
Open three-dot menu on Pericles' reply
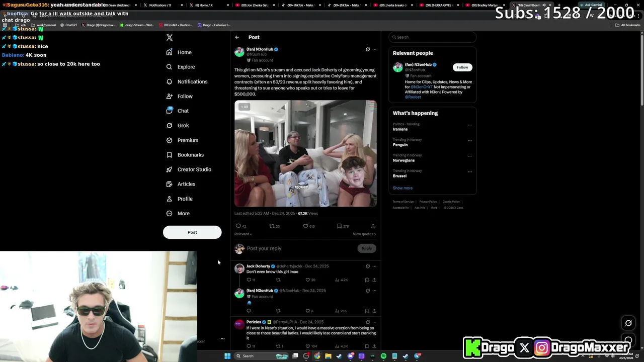374,322
